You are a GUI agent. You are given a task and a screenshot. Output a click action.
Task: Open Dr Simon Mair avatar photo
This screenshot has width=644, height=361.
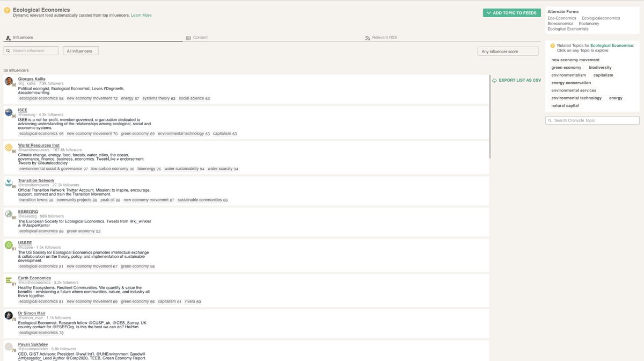click(9, 315)
